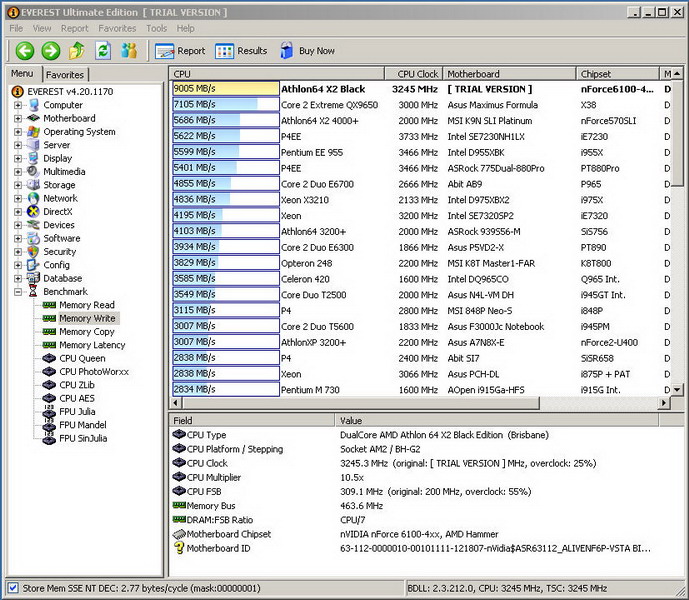
Task: Select the Opteron 248 result row
Action: pos(421,263)
